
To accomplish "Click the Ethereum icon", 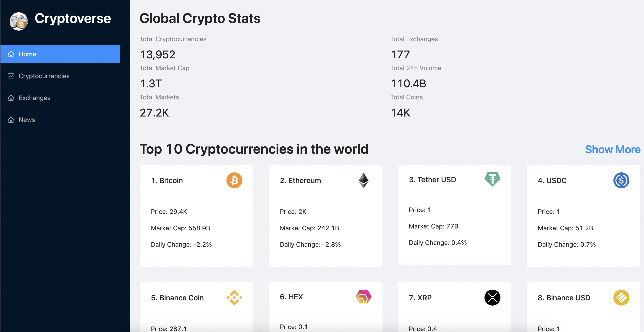I will pos(364,180).
